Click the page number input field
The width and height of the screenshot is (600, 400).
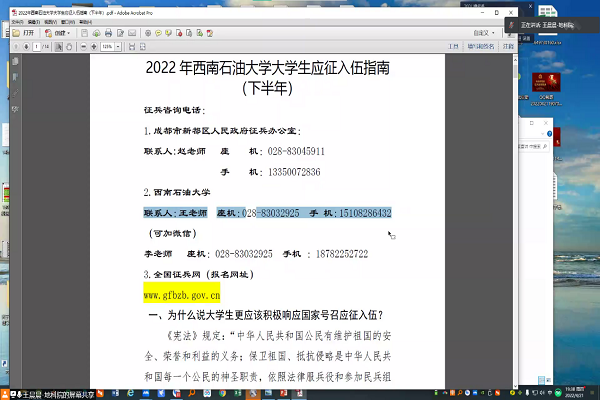tap(38, 46)
